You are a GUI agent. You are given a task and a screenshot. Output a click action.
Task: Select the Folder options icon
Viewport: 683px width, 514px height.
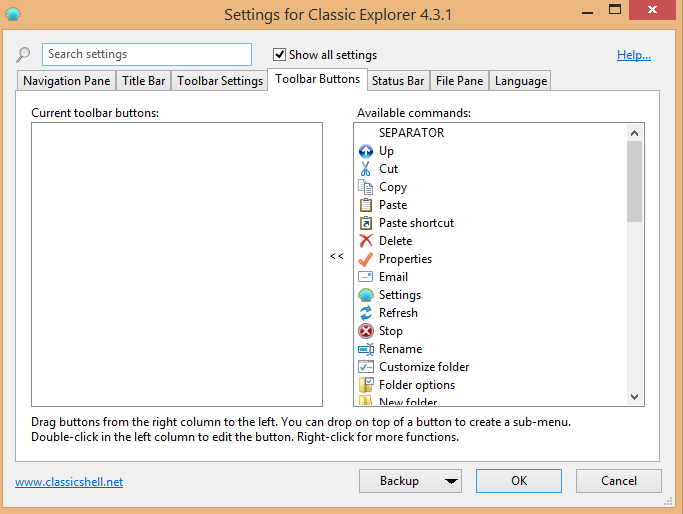(365, 385)
